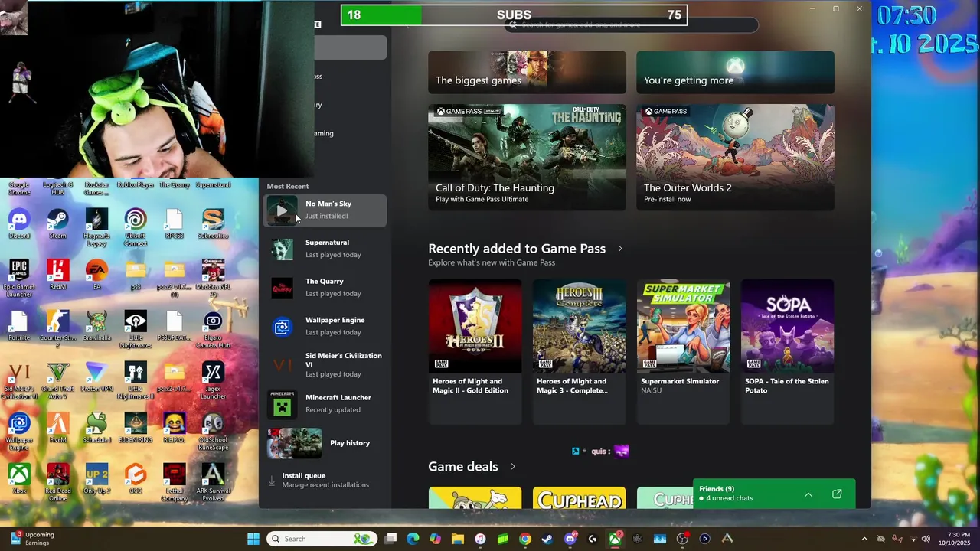Select Counter-Strike 2 desktop icon
The width and height of the screenshot is (980, 551).
58,330
